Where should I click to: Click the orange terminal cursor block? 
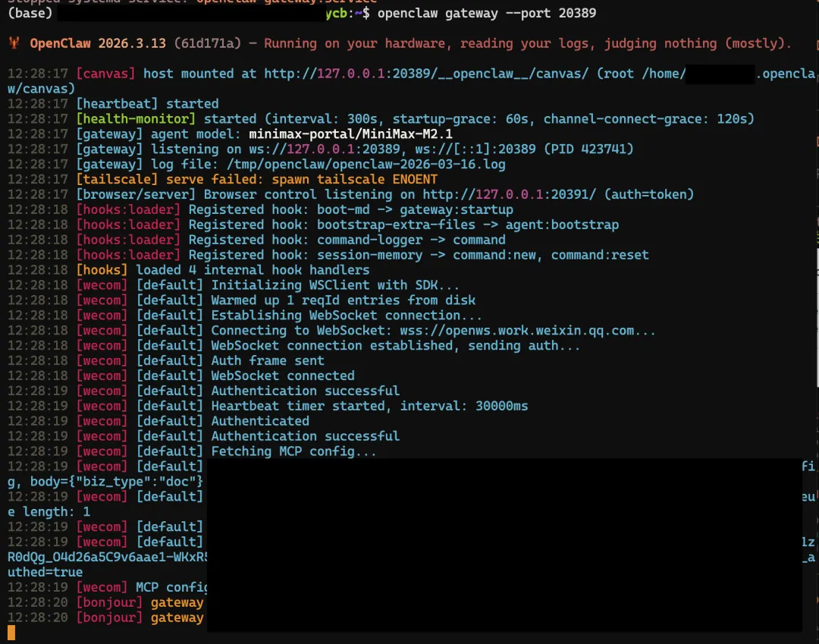(11, 633)
